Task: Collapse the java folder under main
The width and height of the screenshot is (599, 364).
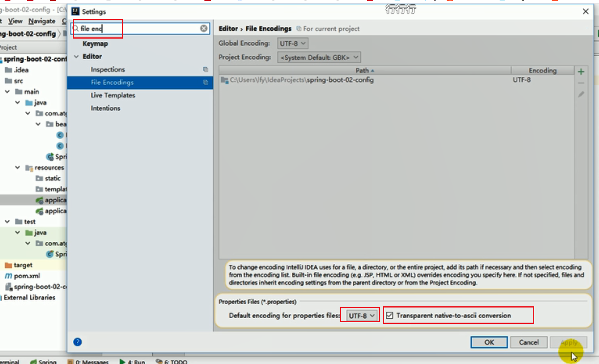Action: 18,102
